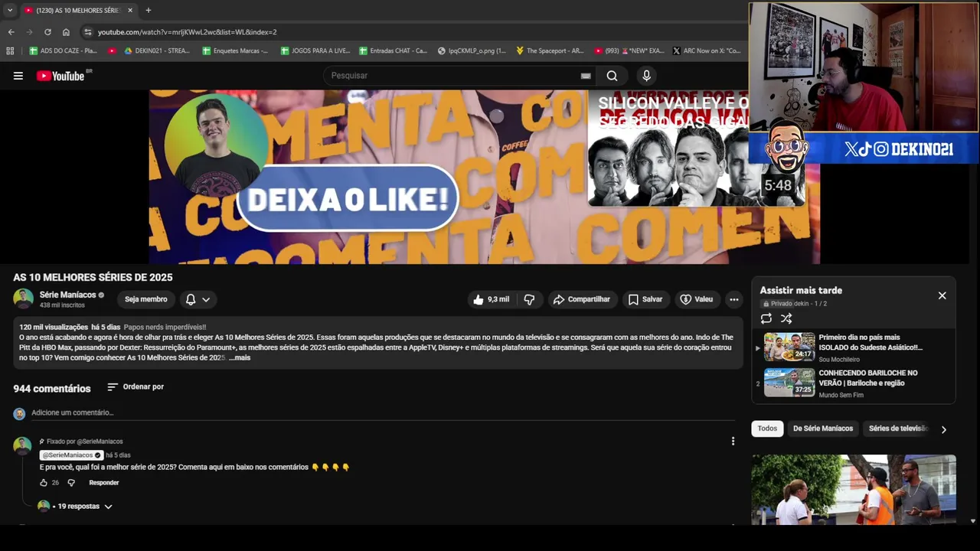Click Responder on the pinned comment
This screenshot has height=551, width=980.
(104, 483)
